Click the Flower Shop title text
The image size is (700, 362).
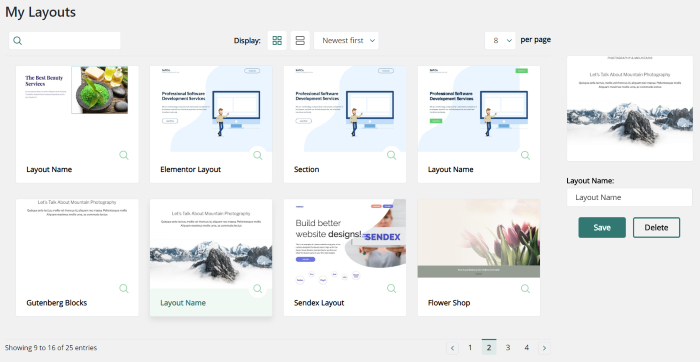(x=449, y=303)
